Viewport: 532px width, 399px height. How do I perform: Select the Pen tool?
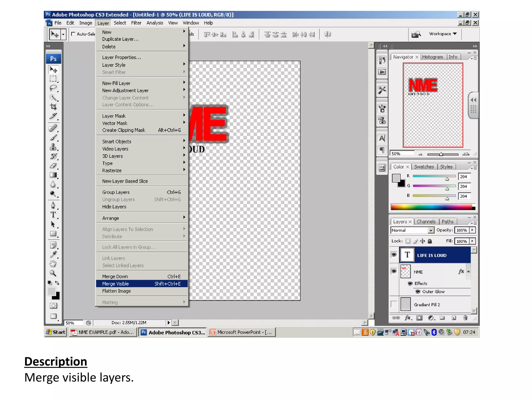click(x=53, y=205)
